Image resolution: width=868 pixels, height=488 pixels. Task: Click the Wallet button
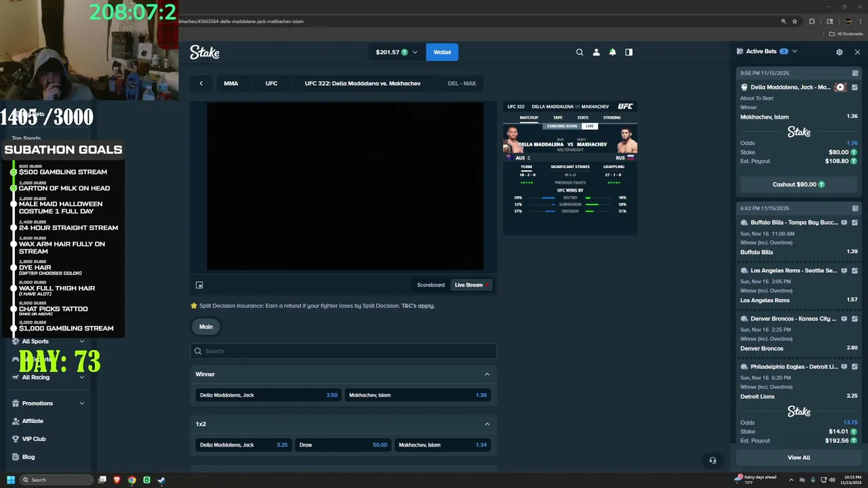tap(442, 52)
